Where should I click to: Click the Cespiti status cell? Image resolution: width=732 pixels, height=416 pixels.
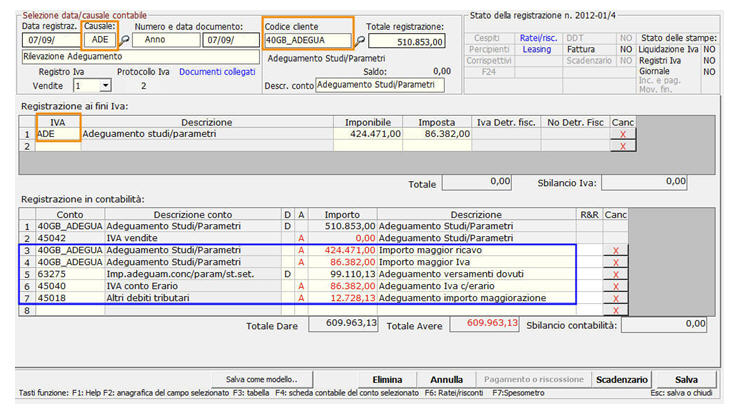click(487, 38)
